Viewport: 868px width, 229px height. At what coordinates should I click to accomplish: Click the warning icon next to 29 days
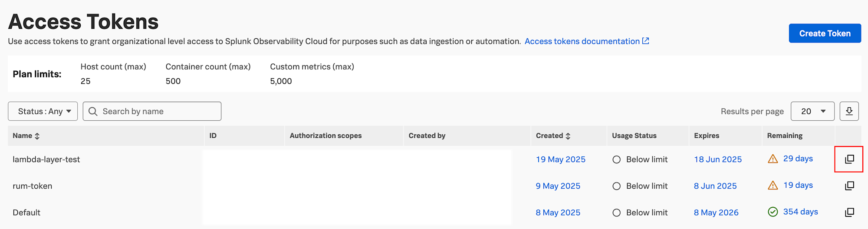click(773, 159)
